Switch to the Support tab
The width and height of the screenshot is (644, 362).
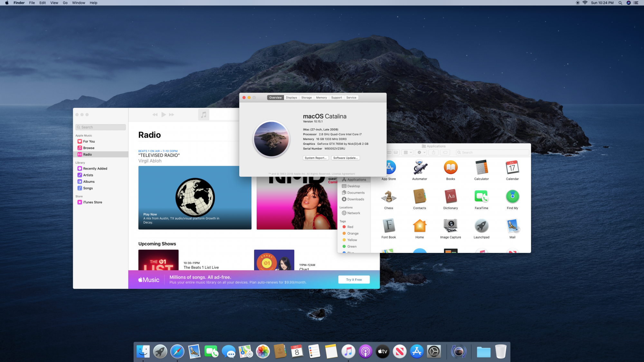click(x=336, y=97)
